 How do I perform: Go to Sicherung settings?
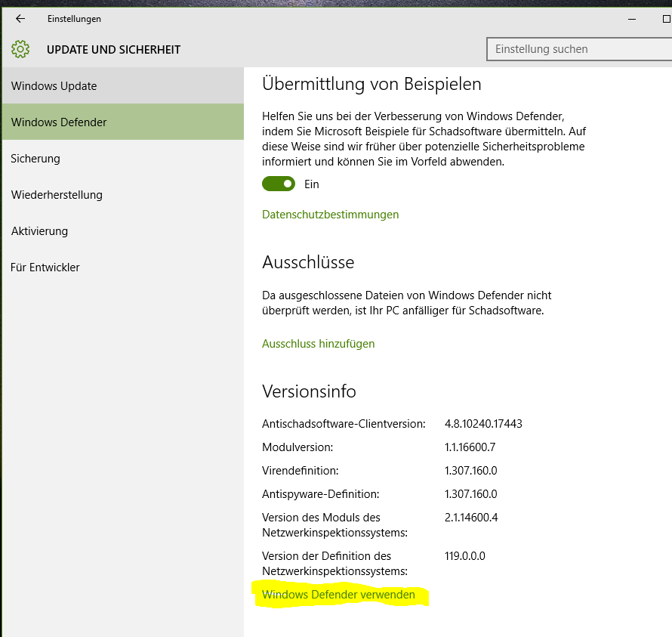click(123, 158)
